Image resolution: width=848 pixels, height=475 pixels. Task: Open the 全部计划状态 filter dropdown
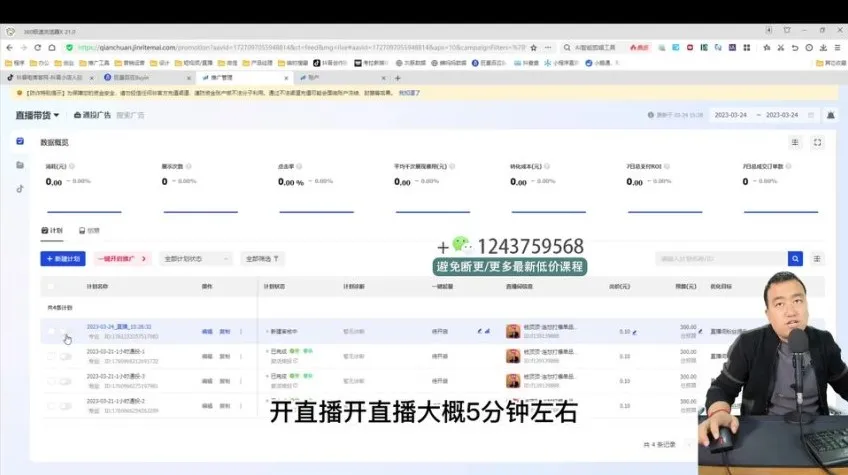196,258
